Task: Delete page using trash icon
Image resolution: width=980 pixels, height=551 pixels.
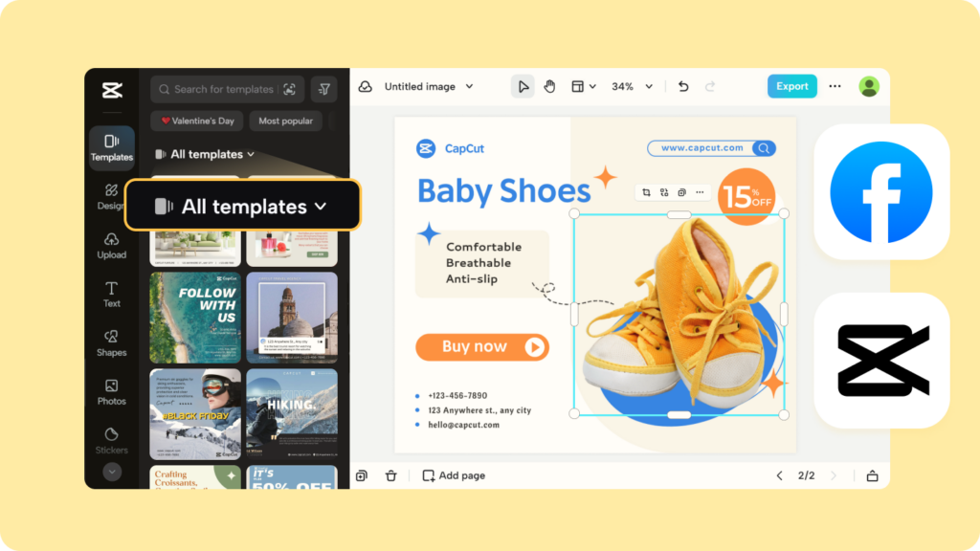Action: [390, 475]
